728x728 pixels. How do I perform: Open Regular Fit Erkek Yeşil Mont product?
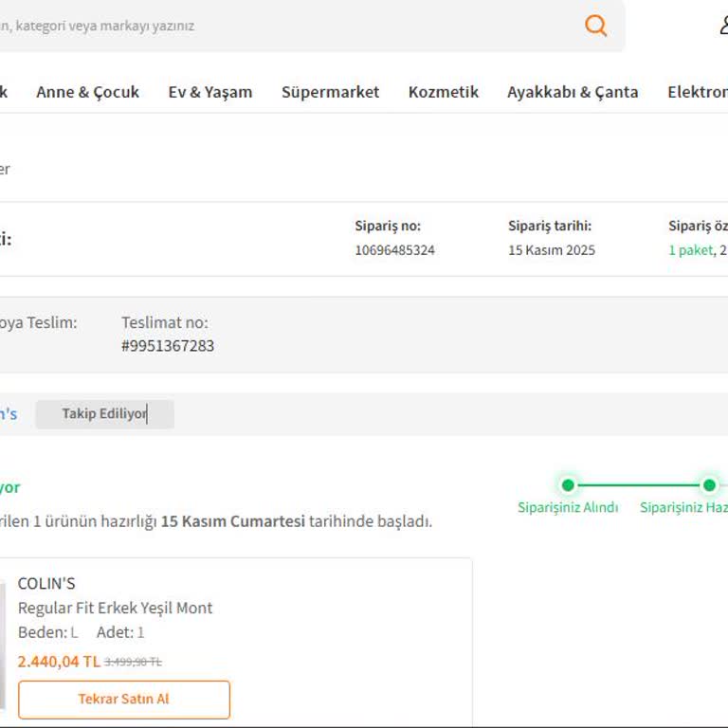pyautogui.click(x=115, y=608)
